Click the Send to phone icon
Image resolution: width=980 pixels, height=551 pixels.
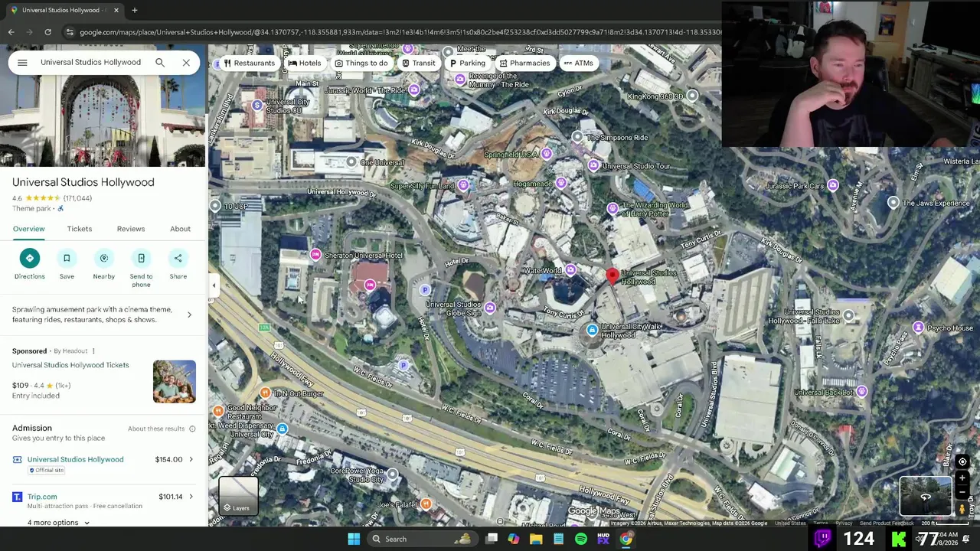[141, 258]
